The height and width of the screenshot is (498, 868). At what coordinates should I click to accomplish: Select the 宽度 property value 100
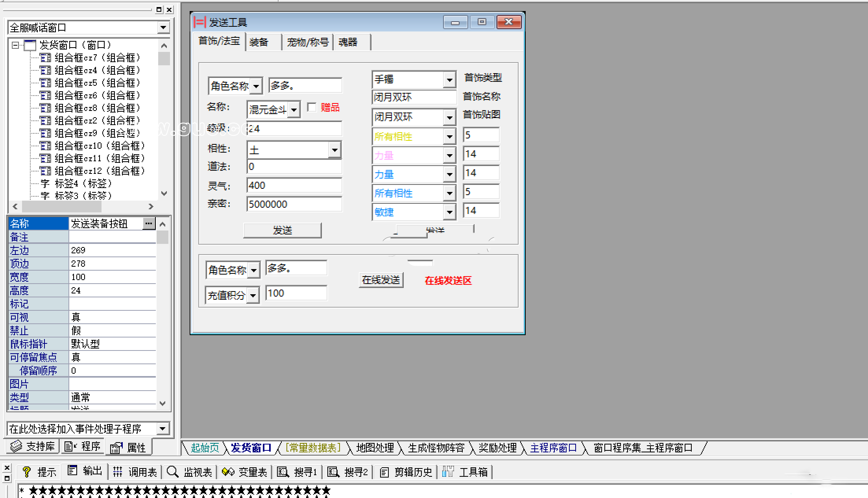coord(113,277)
